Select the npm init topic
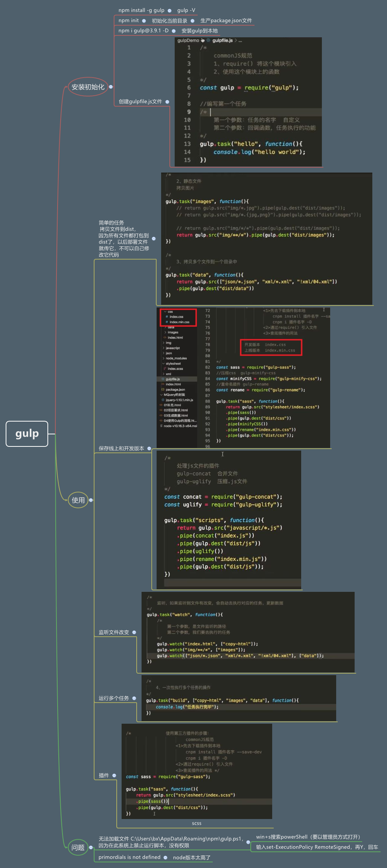Screen dimensions: 387x868 [x=129, y=20]
